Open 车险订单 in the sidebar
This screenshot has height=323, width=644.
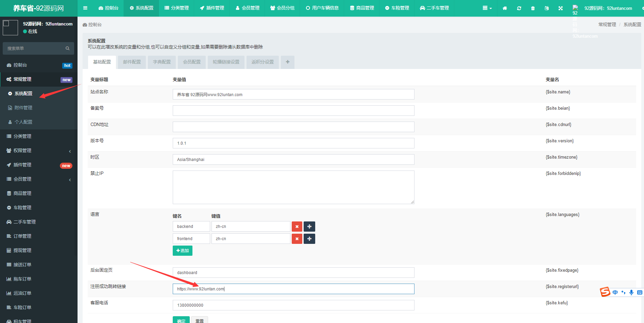(39, 307)
